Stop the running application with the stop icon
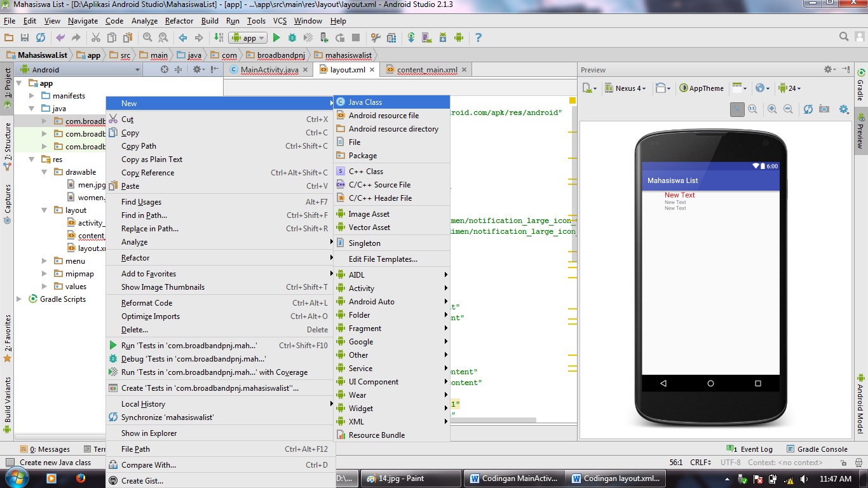The image size is (868, 488). pos(355,37)
